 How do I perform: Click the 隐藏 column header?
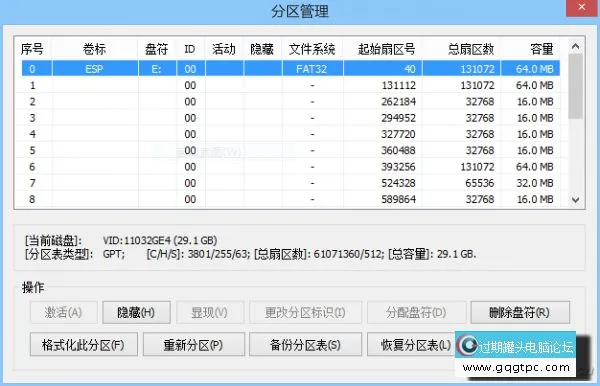point(262,49)
